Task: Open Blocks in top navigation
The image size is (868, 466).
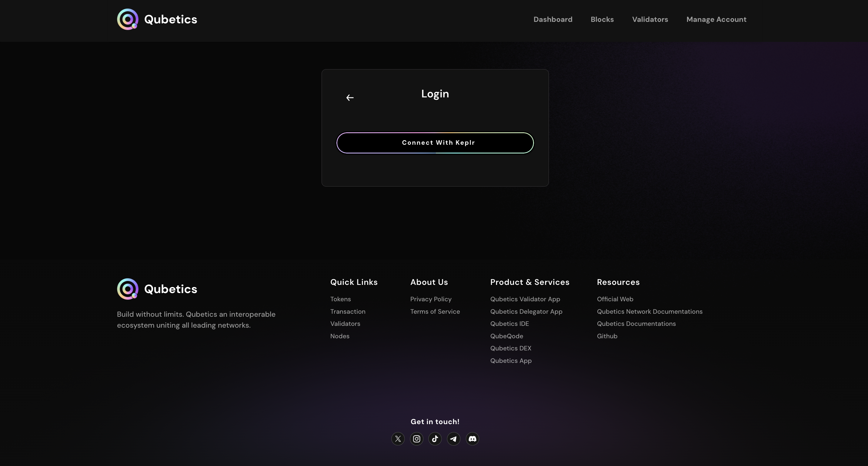Action: [x=602, y=19]
